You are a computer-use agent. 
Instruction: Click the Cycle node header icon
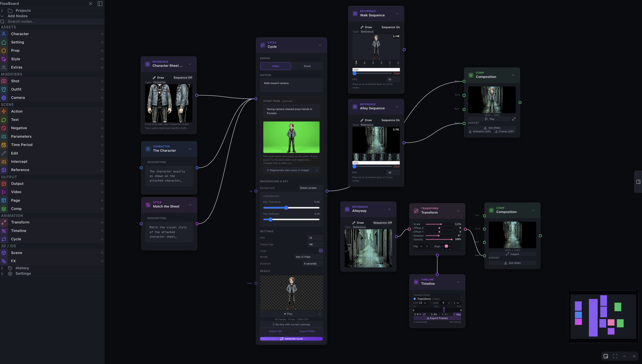(x=263, y=45)
